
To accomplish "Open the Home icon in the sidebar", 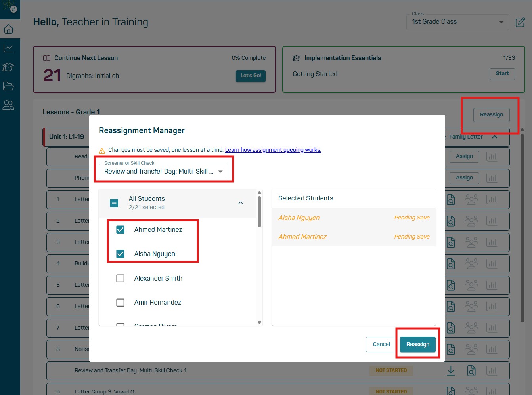I will 8,29.
